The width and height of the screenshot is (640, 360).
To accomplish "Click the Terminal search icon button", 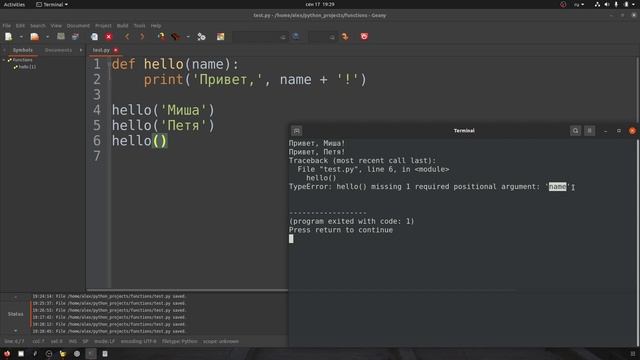I will click(x=576, y=131).
